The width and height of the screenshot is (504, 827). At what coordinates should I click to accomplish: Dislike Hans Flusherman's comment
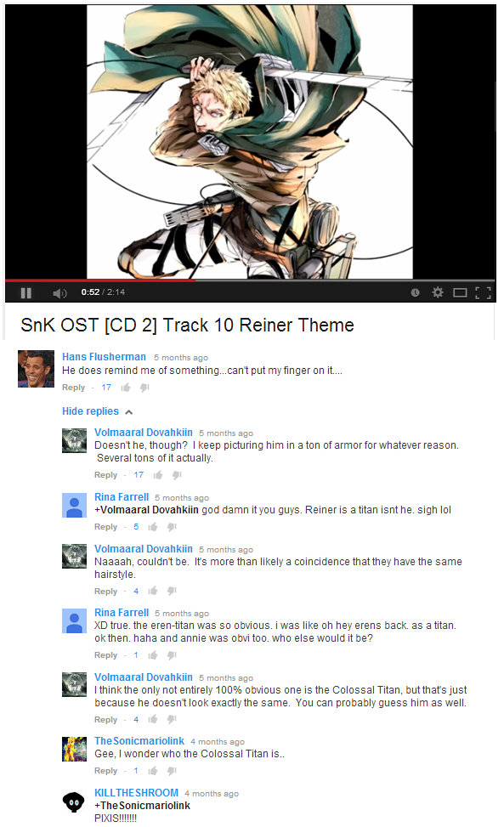coord(144,388)
